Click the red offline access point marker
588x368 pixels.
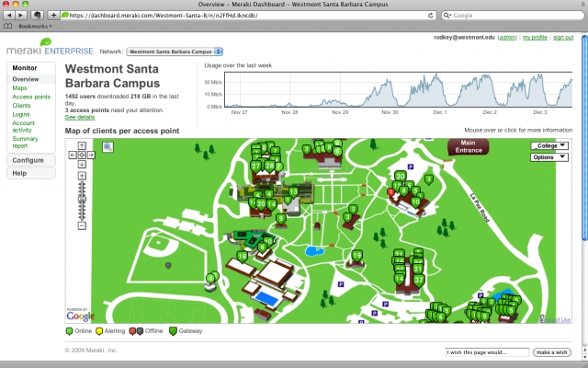[x=390, y=192]
